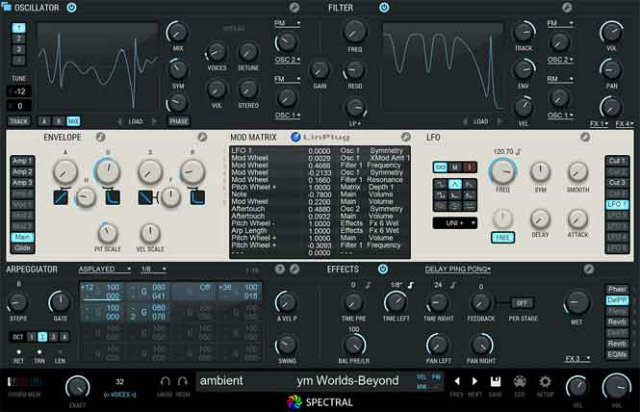Click the icon left of the SETUP gear
This screenshot has width=640, height=412.
click(x=520, y=382)
